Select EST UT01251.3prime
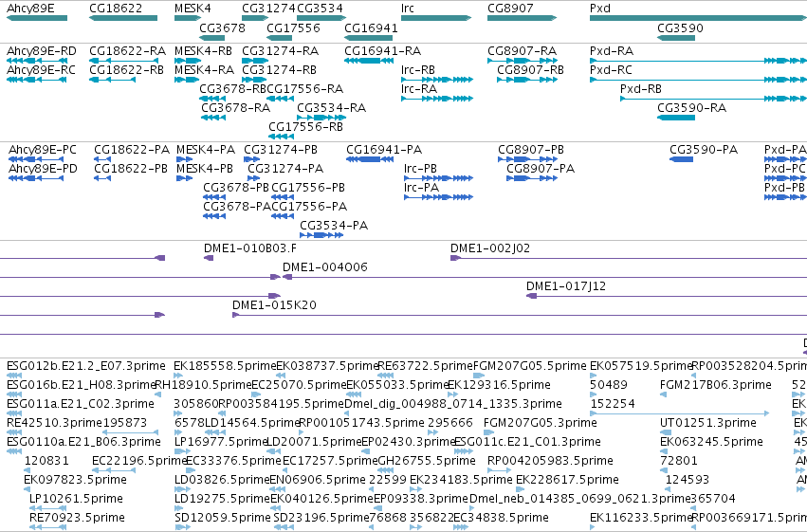The height and width of the screenshot is (532, 807). tap(708, 423)
